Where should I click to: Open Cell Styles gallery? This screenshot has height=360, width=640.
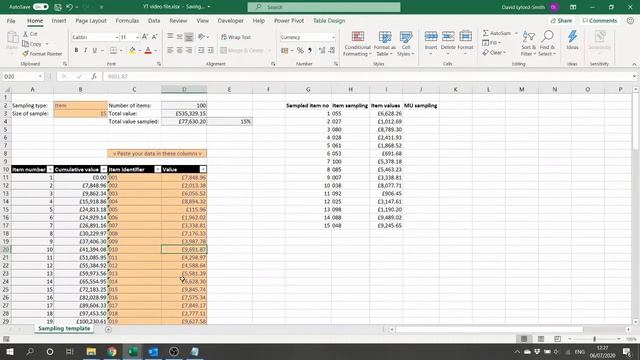click(405, 43)
